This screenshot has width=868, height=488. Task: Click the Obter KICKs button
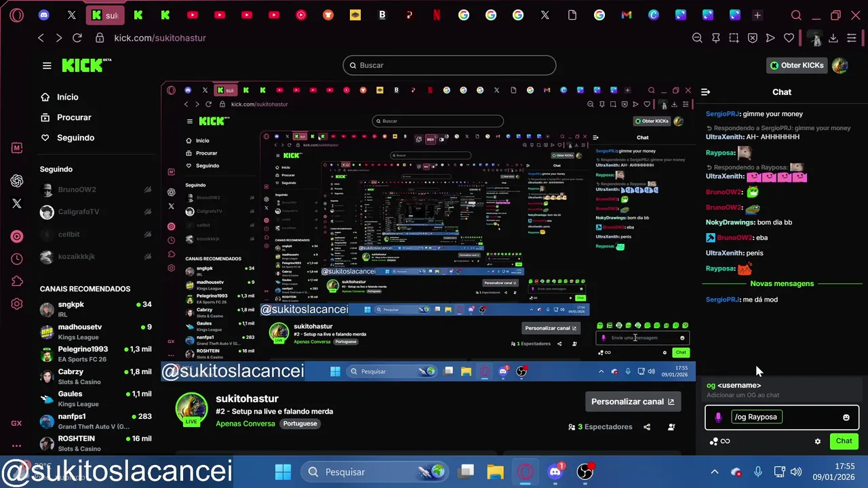(x=797, y=65)
